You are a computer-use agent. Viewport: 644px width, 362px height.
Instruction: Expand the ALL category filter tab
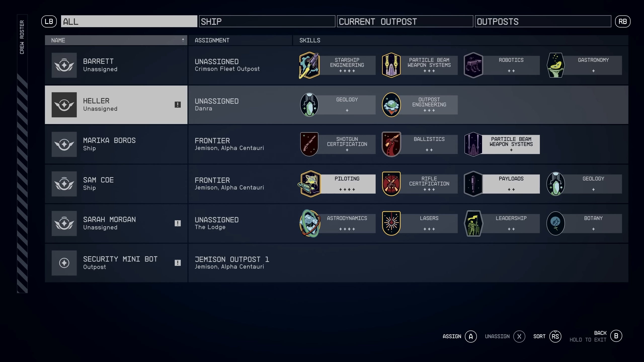point(129,21)
